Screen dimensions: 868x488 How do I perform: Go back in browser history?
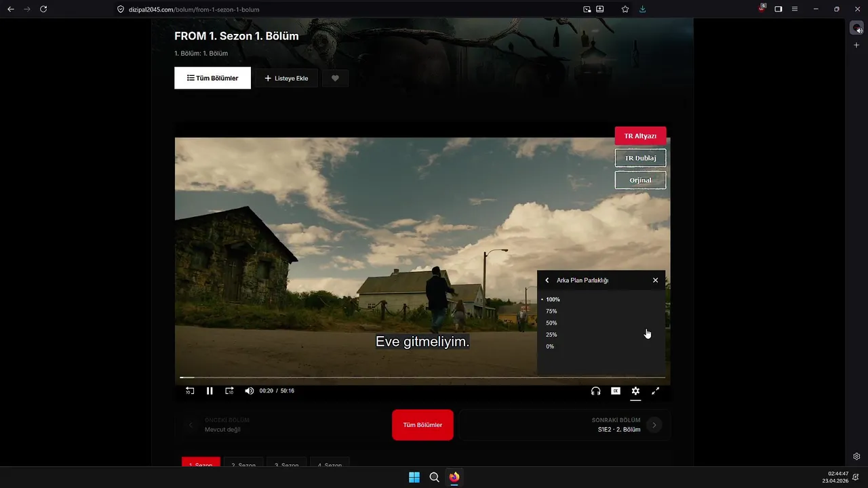tap(10, 9)
